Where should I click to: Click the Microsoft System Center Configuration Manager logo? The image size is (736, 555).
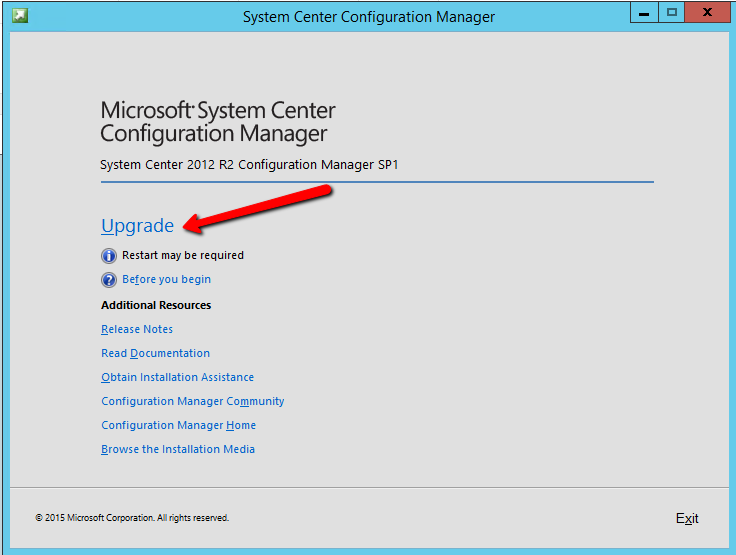pyautogui.click(x=218, y=122)
